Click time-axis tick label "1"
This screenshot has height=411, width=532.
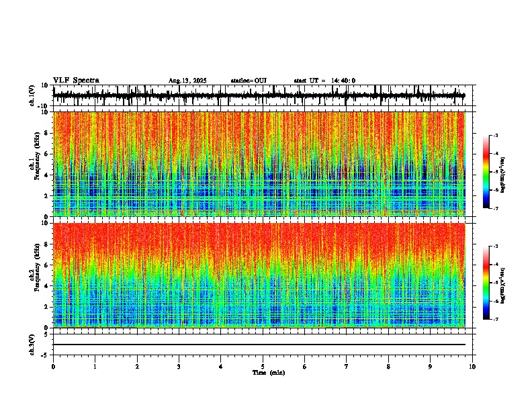coord(95,367)
